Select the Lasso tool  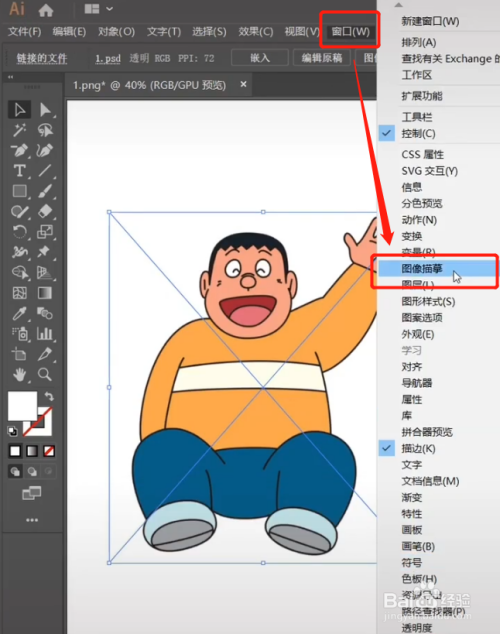pos(45,130)
